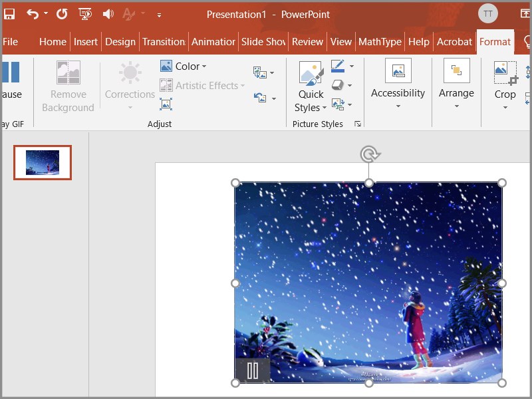532x399 pixels.
Task: Open the Picture Styles dialog launcher
Action: tap(358, 124)
